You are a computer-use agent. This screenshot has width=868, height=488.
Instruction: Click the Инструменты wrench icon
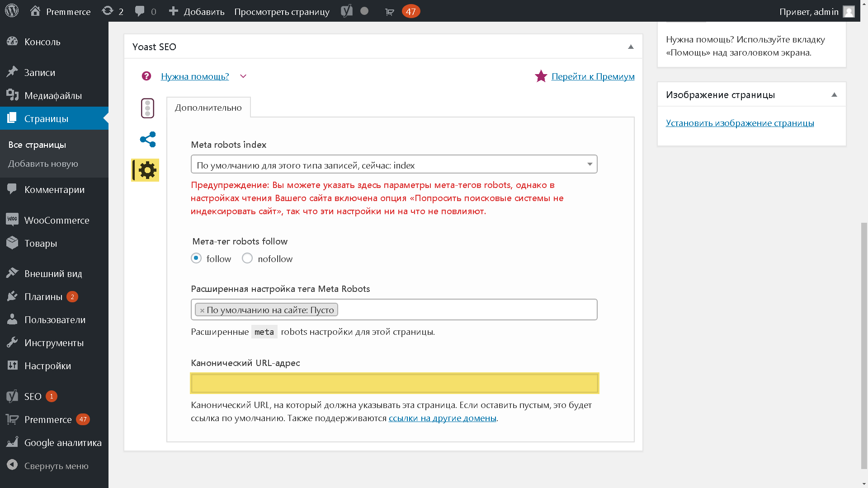click(x=12, y=343)
